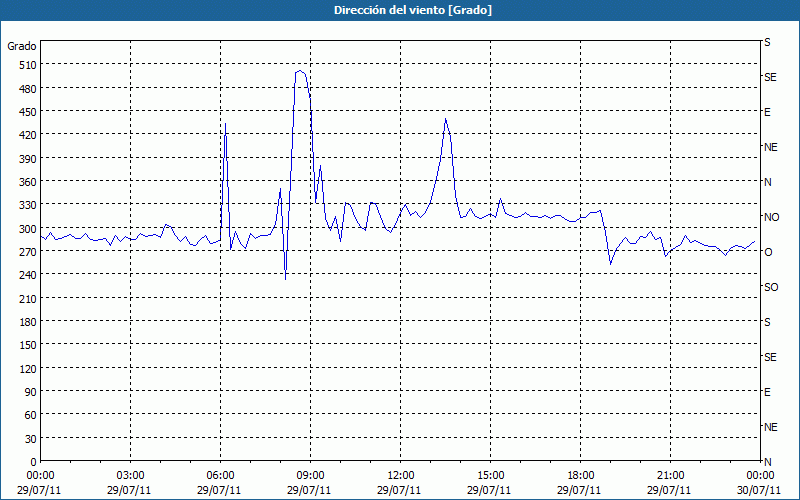Screen dimensions: 800x500
Task: Select the 450 tick label
Action: [x=28, y=112]
